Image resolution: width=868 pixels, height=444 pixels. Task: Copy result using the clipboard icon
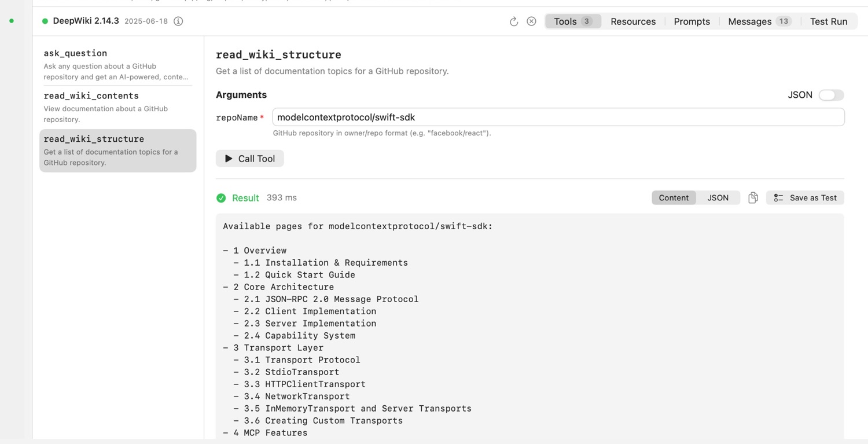coord(753,198)
